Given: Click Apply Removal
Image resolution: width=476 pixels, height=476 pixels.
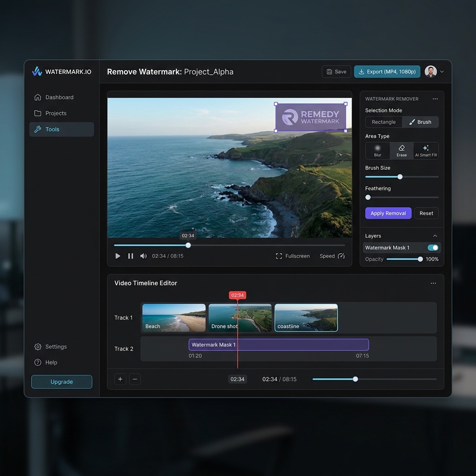Looking at the screenshot, I should (x=388, y=213).
